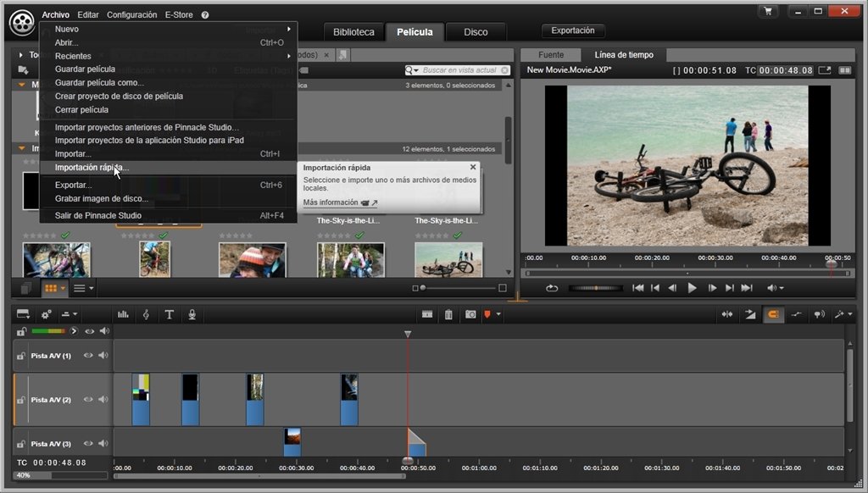The width and height of the screenshot is (868, 493).
Task: Open voice-over microphone tool
Action: coord(192,314)
